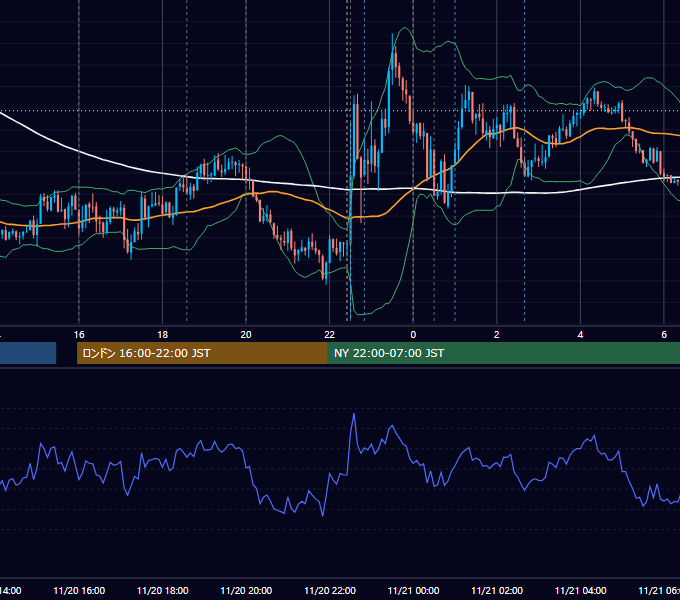Select the 18 hour label on price chart axis
680x600 pixels.
[162, 335]
